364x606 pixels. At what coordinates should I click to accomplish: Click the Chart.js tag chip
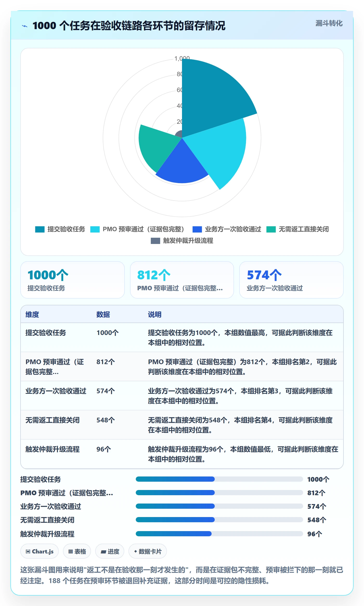pos(40,551)
